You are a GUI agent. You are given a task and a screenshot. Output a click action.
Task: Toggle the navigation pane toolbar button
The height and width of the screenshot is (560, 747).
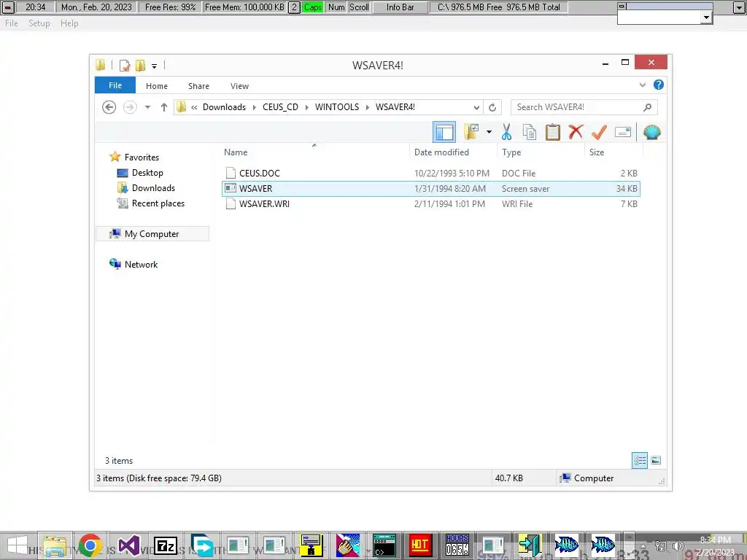point(444,132)
